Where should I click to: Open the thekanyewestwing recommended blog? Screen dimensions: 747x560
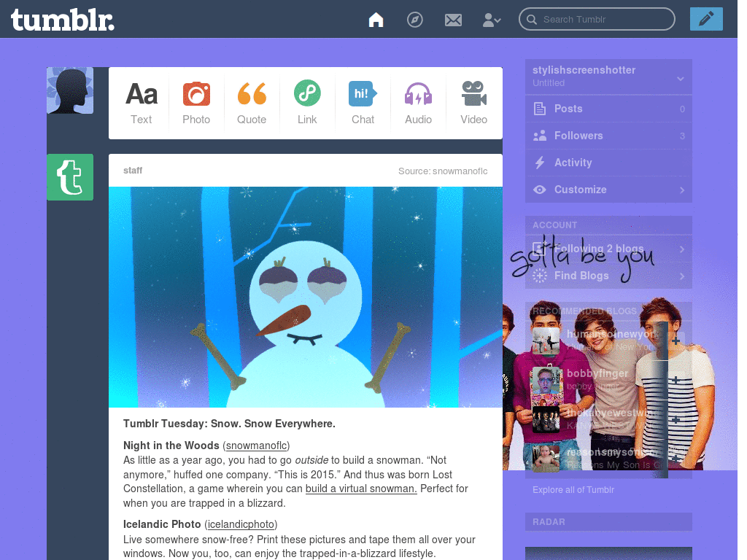[612, 413]
